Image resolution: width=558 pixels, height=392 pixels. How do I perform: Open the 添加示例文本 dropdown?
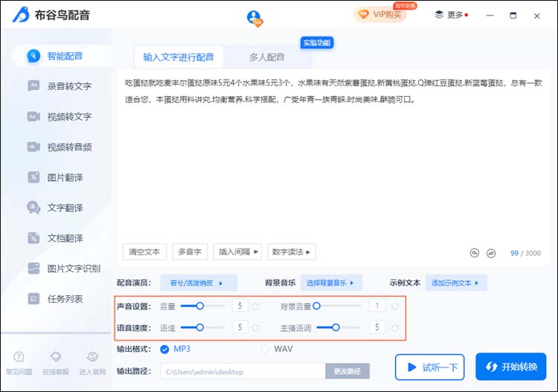tap(456, 283)
